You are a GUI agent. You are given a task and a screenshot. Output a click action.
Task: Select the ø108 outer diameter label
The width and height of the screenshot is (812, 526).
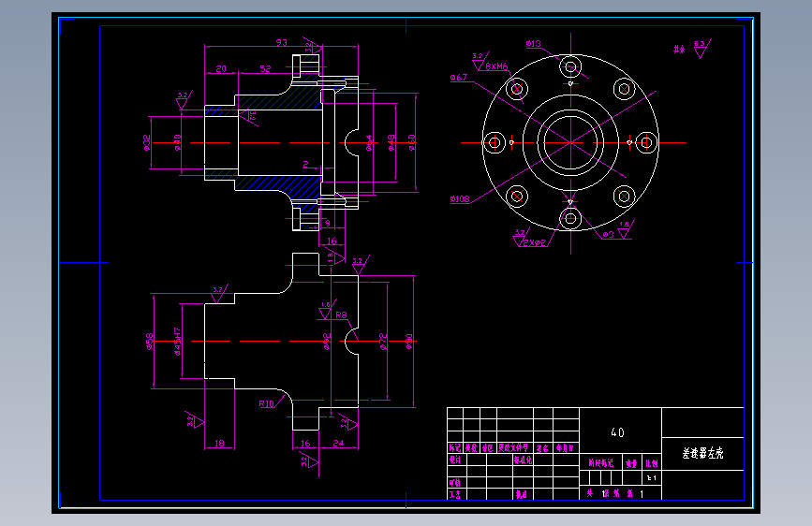pyautogui.click(x=460, y=198)
